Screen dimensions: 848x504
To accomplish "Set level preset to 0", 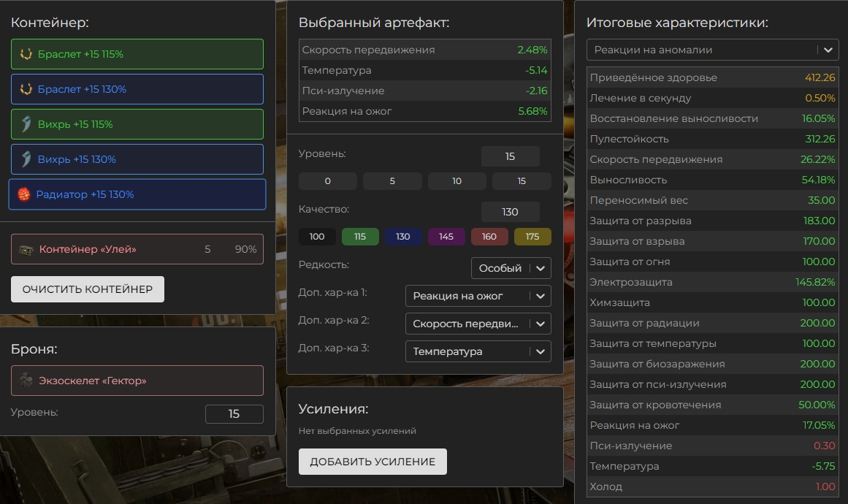I will tap(327, 181).
